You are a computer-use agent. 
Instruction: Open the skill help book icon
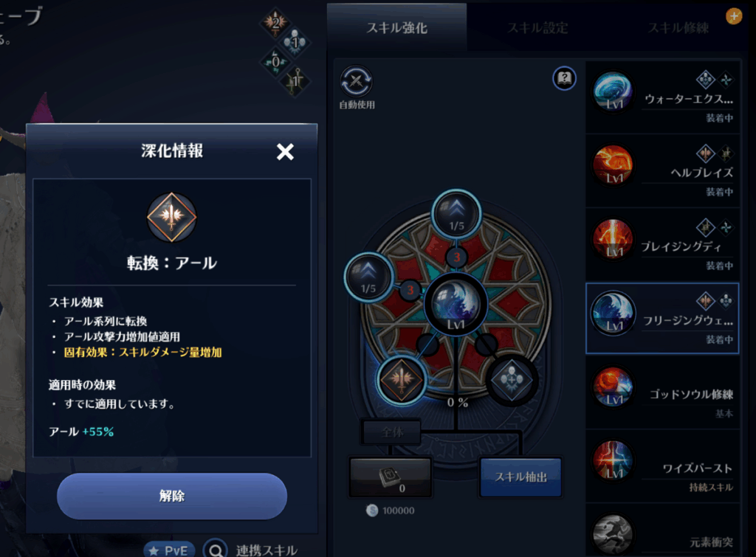pyautogui.click(x=564, y=78)
